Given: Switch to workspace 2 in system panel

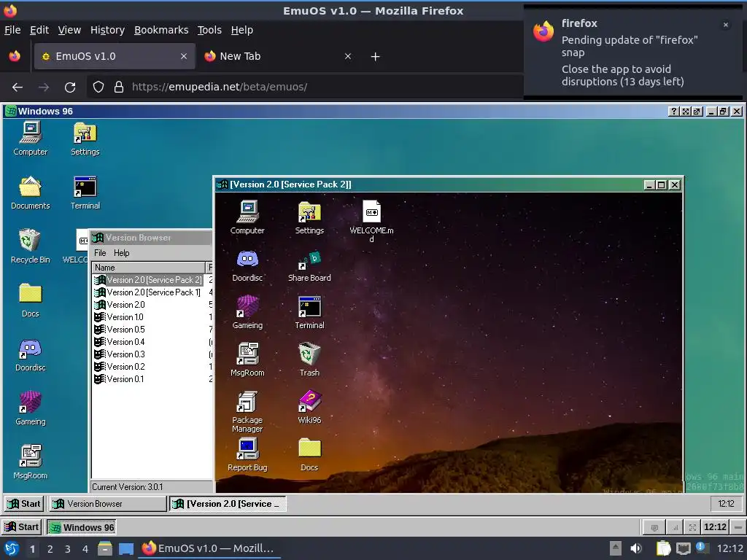Looking at the screenshot, I should (x=50, y=549).
